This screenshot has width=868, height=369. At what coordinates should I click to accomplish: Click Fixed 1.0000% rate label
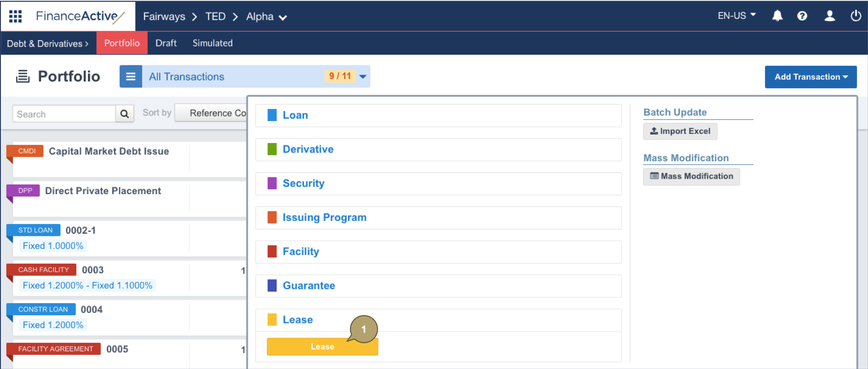tap(53, 246)
